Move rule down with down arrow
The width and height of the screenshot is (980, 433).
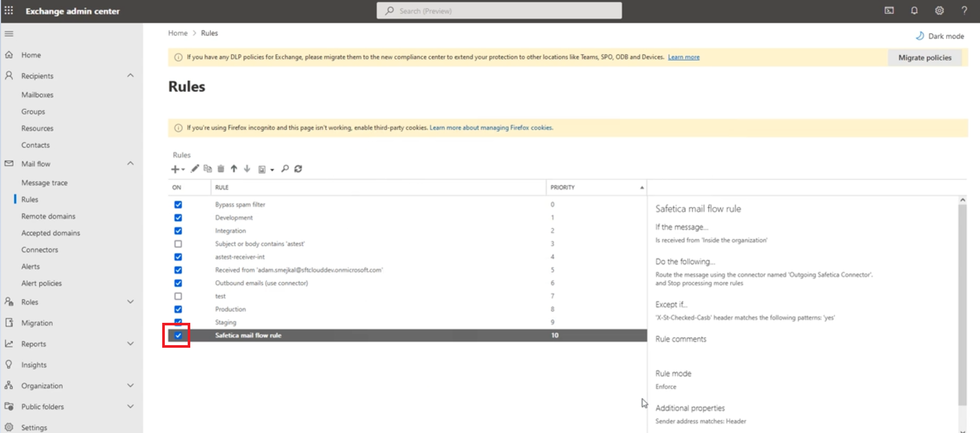pos(247,169)
